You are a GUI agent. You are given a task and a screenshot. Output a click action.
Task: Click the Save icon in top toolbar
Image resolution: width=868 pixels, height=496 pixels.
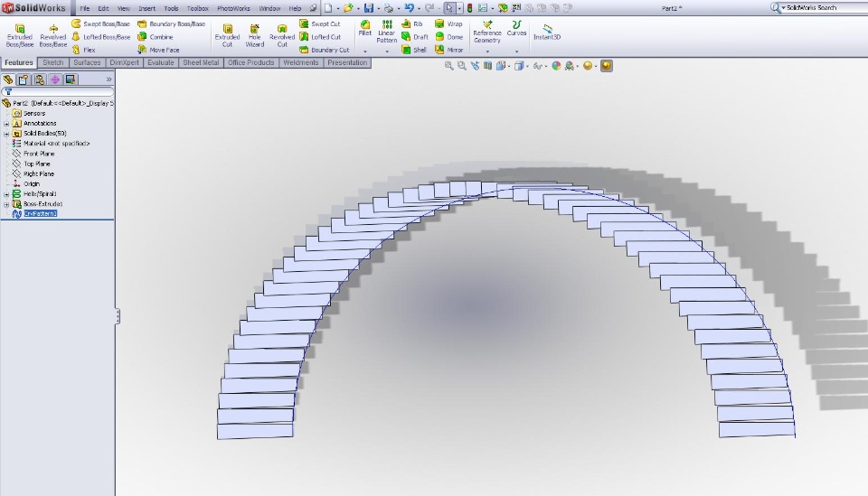tap(369, 8)
